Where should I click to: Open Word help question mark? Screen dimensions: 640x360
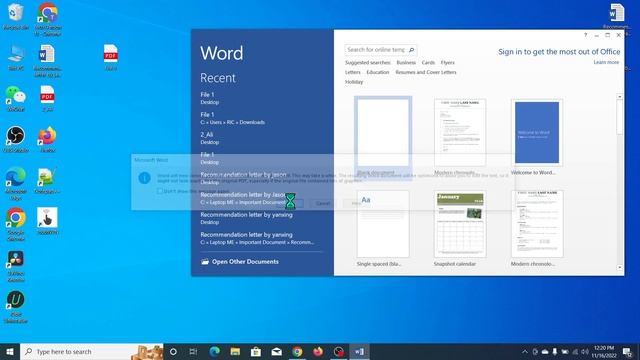coord(585,35)
